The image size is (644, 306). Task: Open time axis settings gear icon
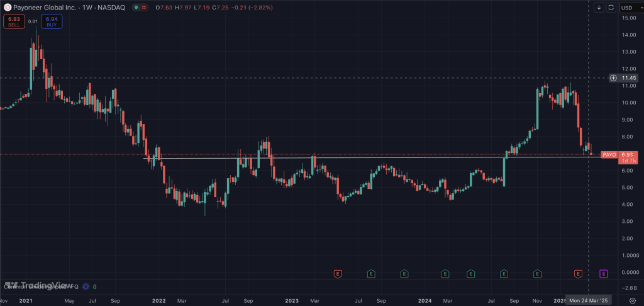(631, 300)
